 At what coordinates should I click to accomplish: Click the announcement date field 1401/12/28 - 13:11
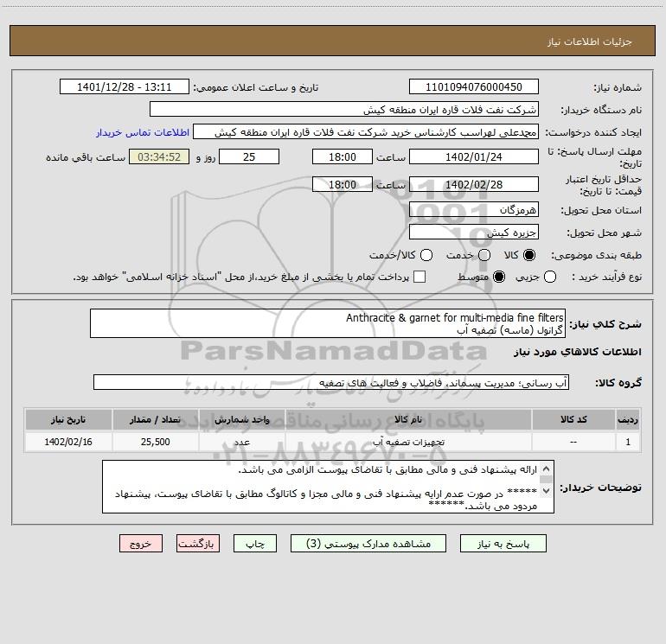124,87
